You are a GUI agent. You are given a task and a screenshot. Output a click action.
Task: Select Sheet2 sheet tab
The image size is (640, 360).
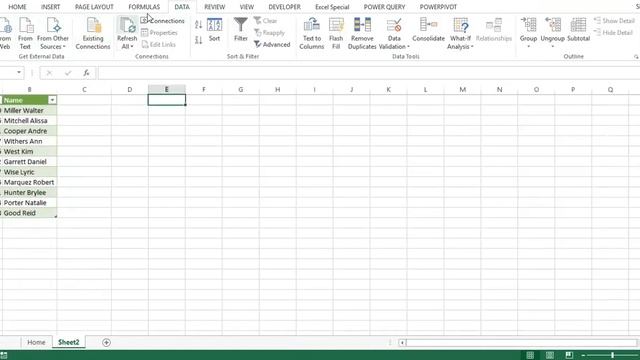coord(69,342)
